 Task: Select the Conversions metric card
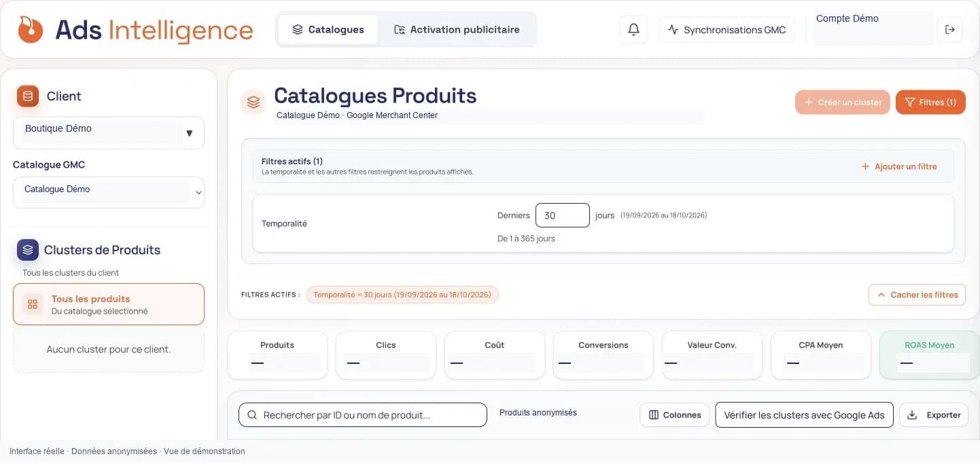(x=603, y=355)
